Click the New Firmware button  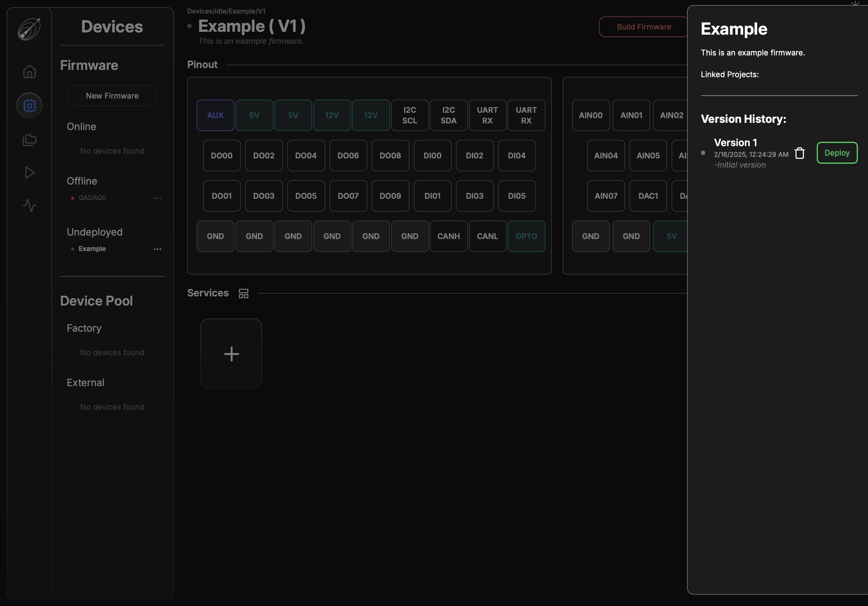(112, 96)
